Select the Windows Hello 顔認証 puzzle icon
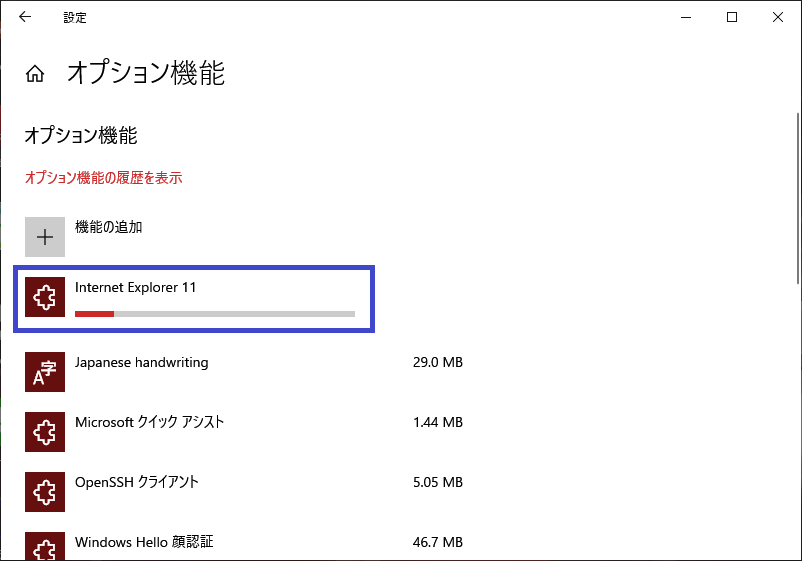 point(45,546)
